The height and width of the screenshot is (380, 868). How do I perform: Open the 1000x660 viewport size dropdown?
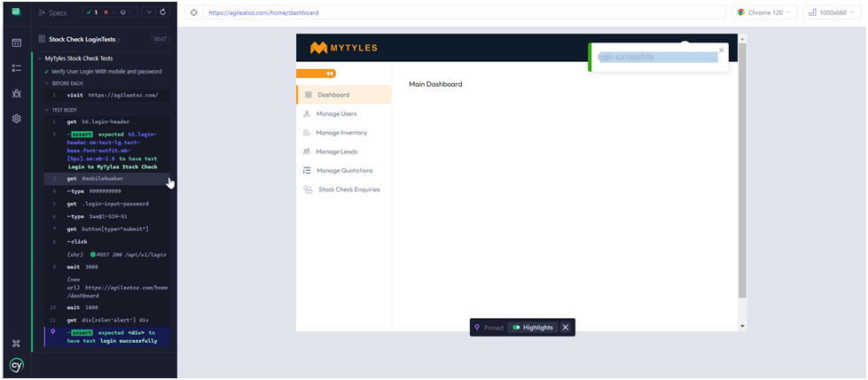[831, 12]
